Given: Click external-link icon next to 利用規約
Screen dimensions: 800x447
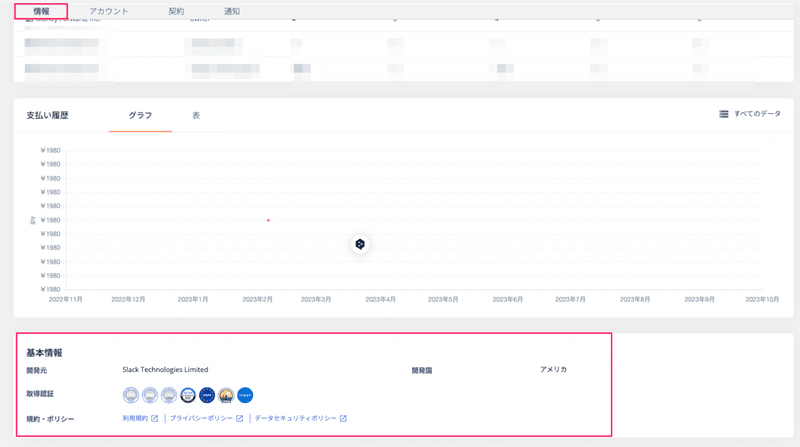Looking at the screenshot, I should pos(155,418).
